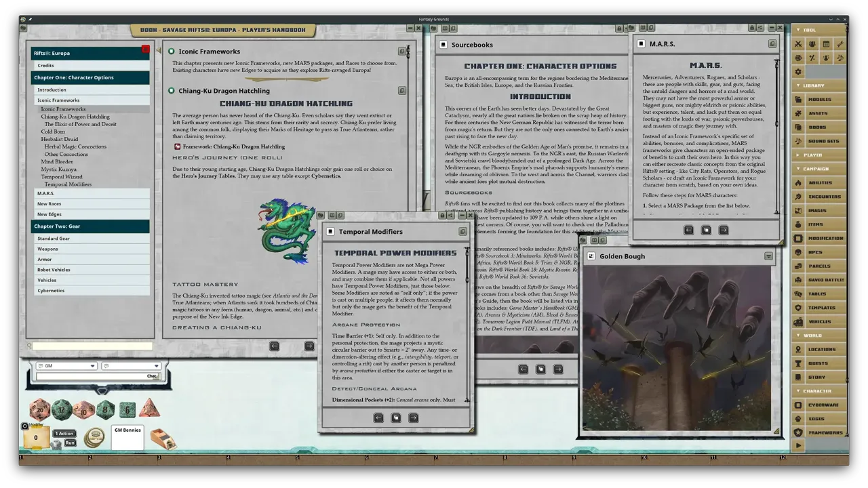Toggle the Iconic Frameworks section circle

(172, 52)
